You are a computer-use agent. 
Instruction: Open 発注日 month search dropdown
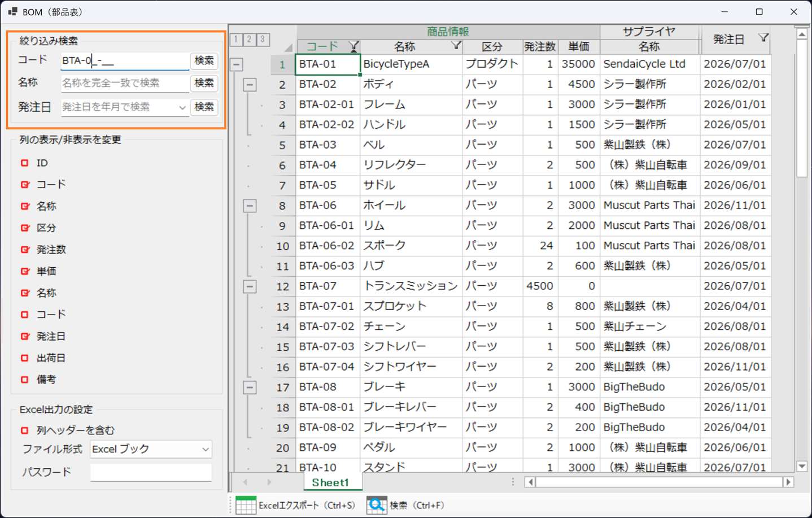coord(182,107)
